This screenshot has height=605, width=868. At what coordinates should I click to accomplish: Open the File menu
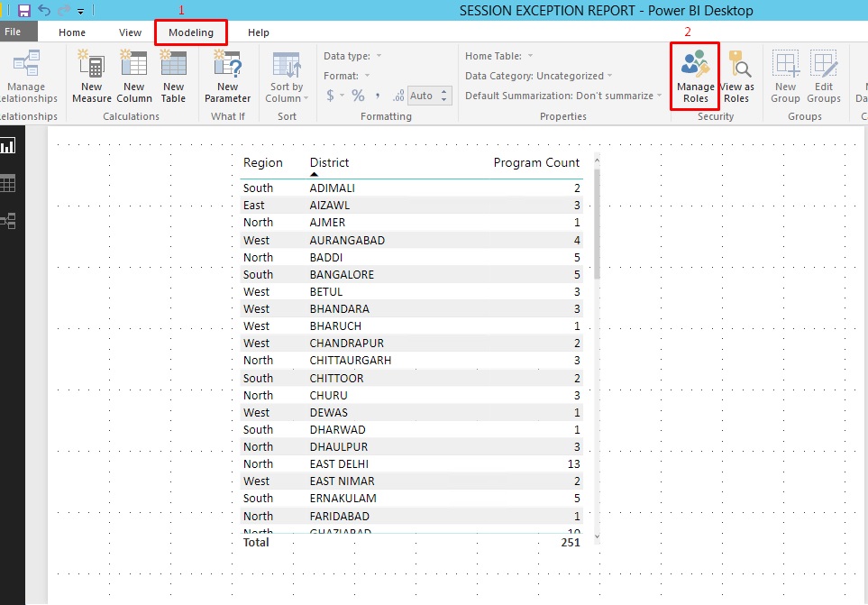[13, 32]
